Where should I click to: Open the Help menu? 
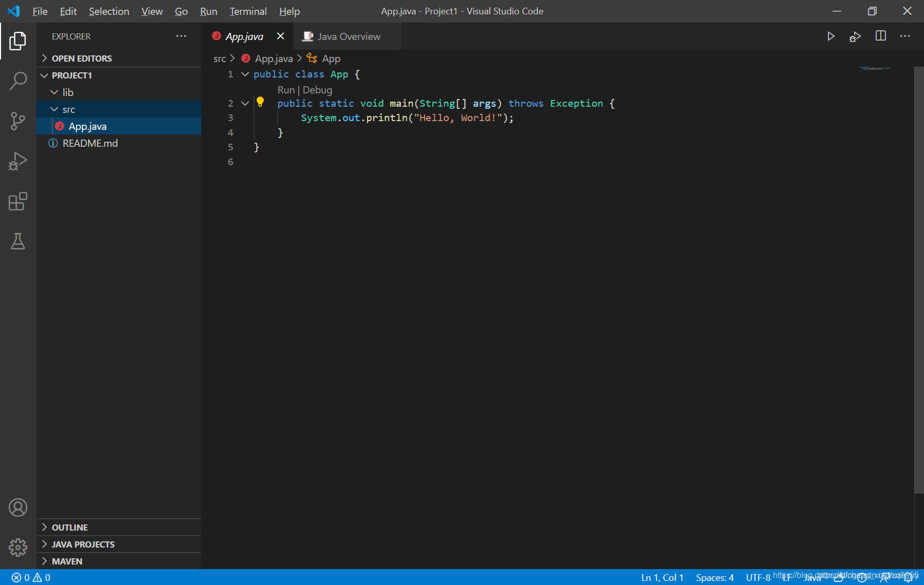click(x=290, y=11)
